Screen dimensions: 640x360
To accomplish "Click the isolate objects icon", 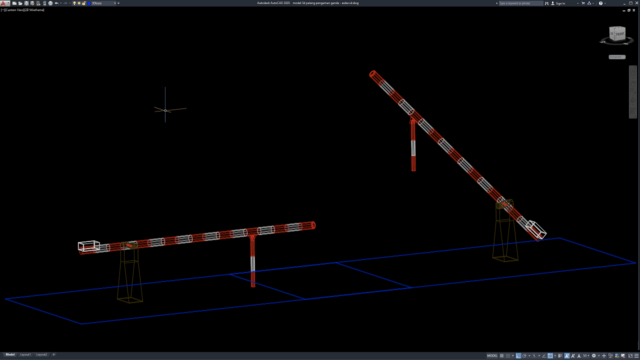I will pos(610,356).
